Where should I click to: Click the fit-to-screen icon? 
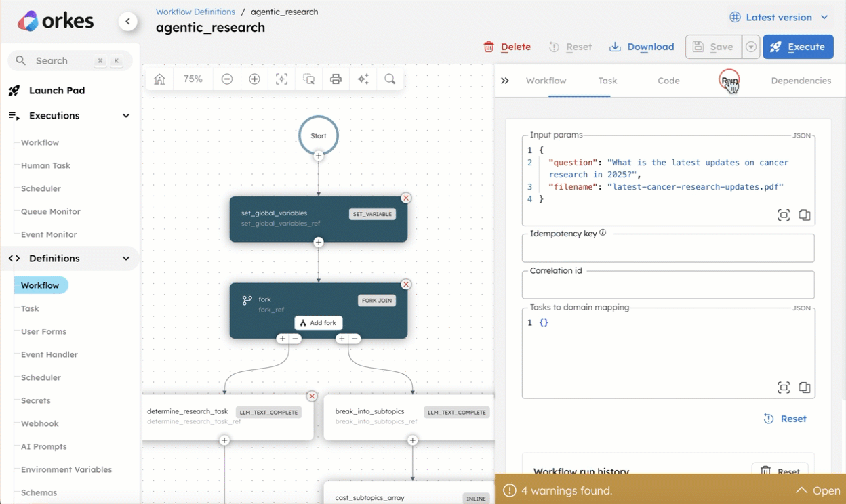coord(281,79)
